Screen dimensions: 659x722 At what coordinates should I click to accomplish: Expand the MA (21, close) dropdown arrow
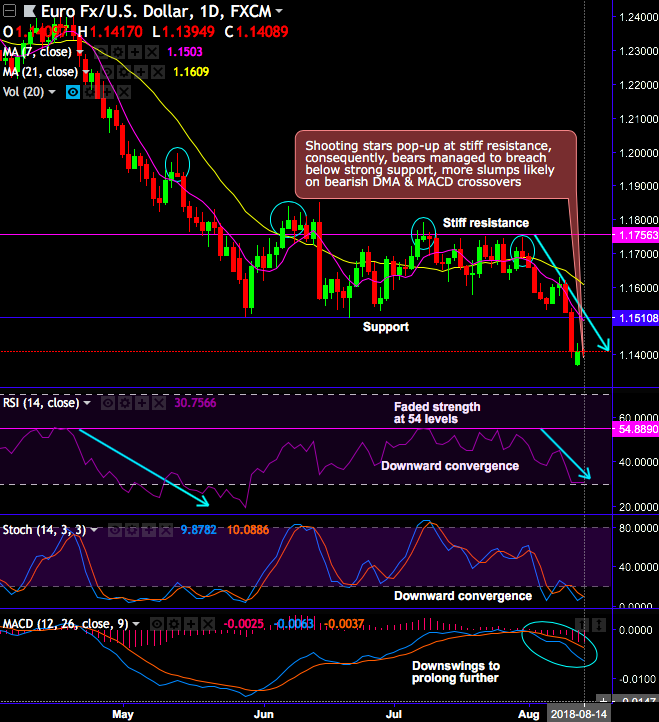click(86, 72)
